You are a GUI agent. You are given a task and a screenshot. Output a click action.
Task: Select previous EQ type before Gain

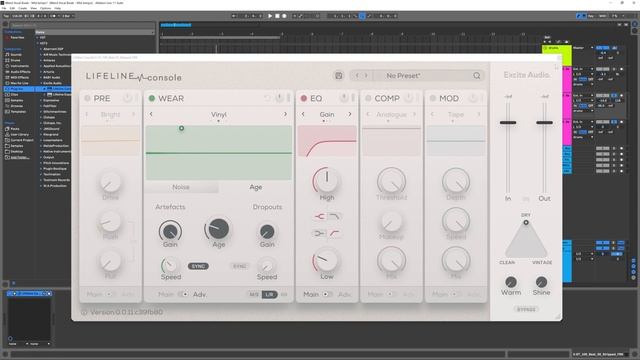pyautogui.click(x=303, y=114)
